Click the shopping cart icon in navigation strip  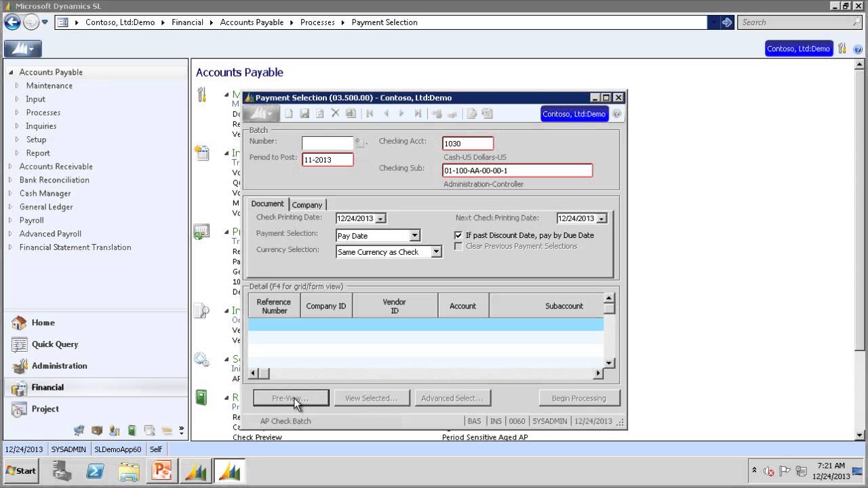tap(79, 430)
